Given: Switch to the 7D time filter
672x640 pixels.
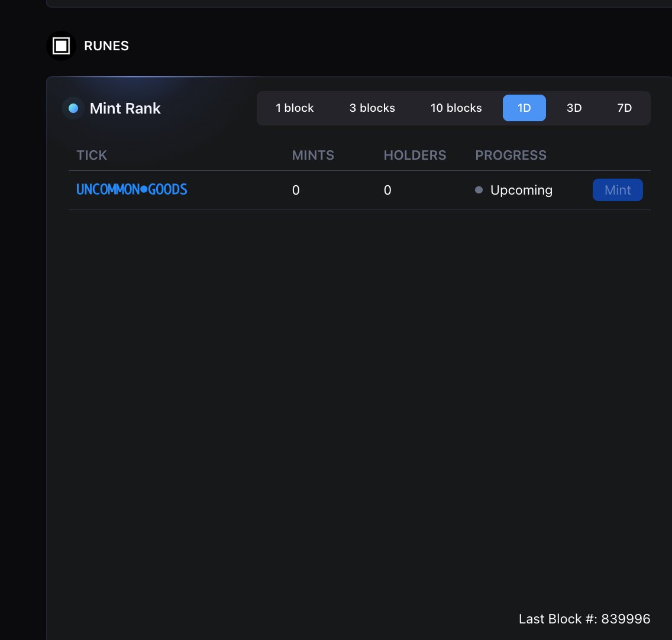Looking at the screenshot, I should click(x=625, y=108).
